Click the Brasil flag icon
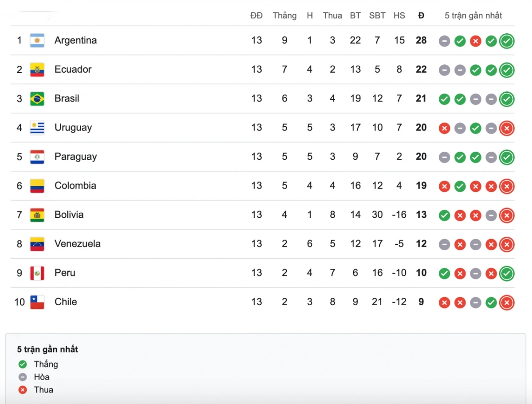532x404 pixels. coord(37,98)
